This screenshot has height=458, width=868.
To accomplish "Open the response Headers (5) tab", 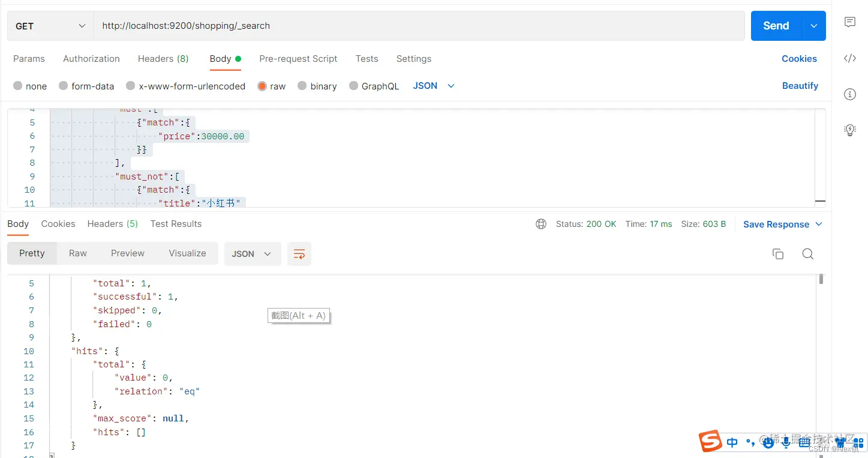I will point(113,224).
